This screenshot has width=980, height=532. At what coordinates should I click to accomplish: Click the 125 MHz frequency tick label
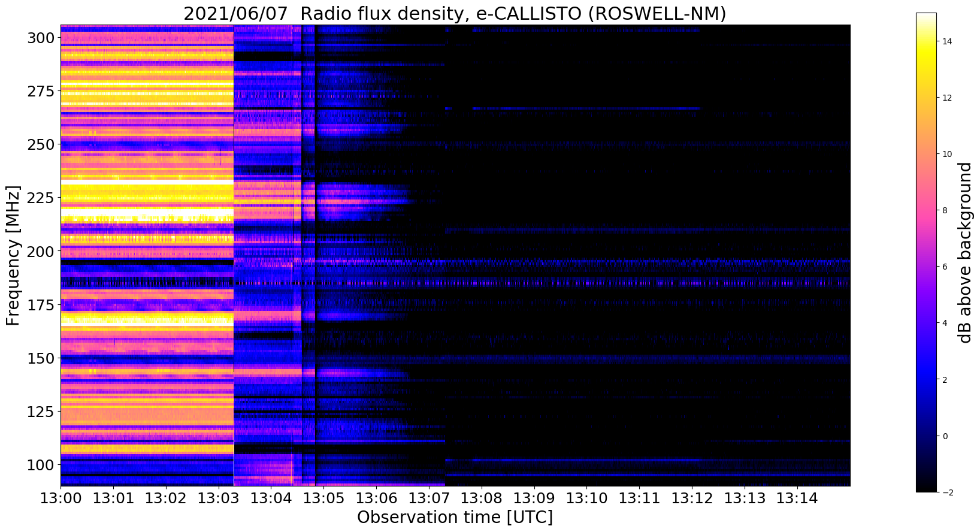pyautogui.click(x=40, y=411)
